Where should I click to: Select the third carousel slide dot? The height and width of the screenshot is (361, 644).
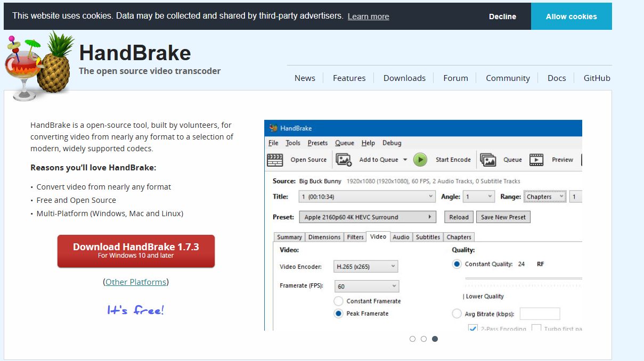tap(435, 339)
